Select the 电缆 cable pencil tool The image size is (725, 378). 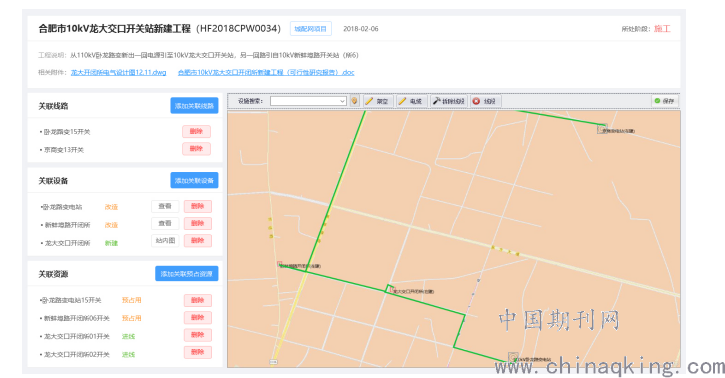[x=411, y=101]
